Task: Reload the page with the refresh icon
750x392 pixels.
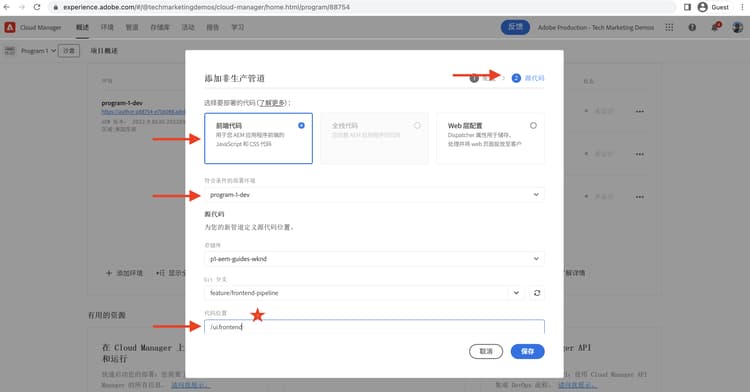Action: (x=37, y=7)
